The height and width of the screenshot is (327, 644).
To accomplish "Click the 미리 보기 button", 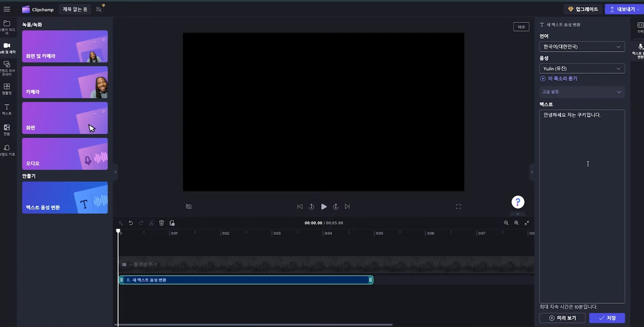I will click(562, 318).
